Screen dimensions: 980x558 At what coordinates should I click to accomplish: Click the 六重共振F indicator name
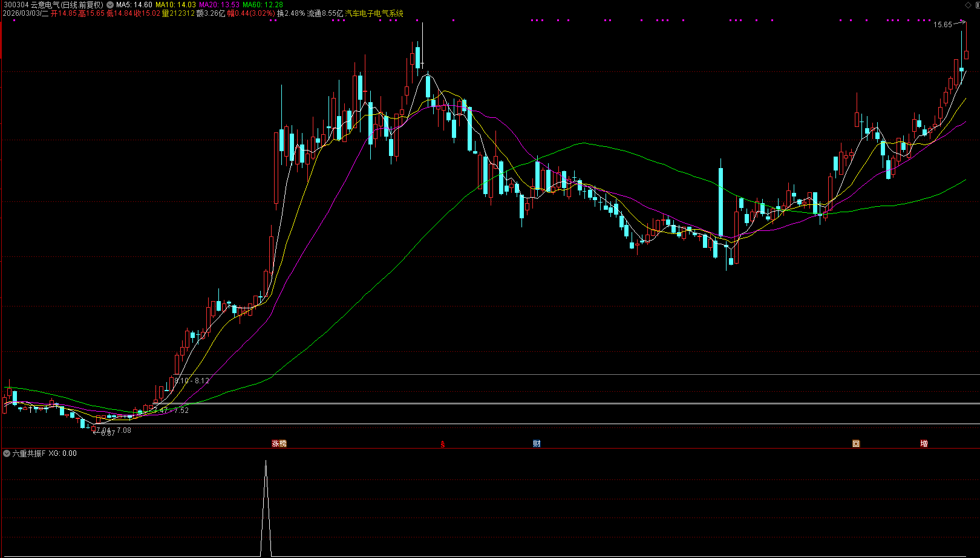coord(28,453)
